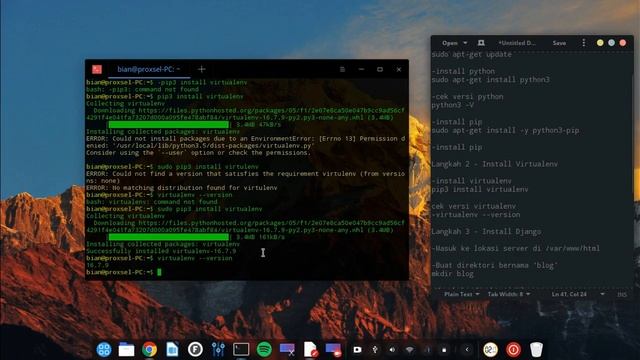Click 'python3 -V' line in editor
640x360 pixels.
click(453, 105)
